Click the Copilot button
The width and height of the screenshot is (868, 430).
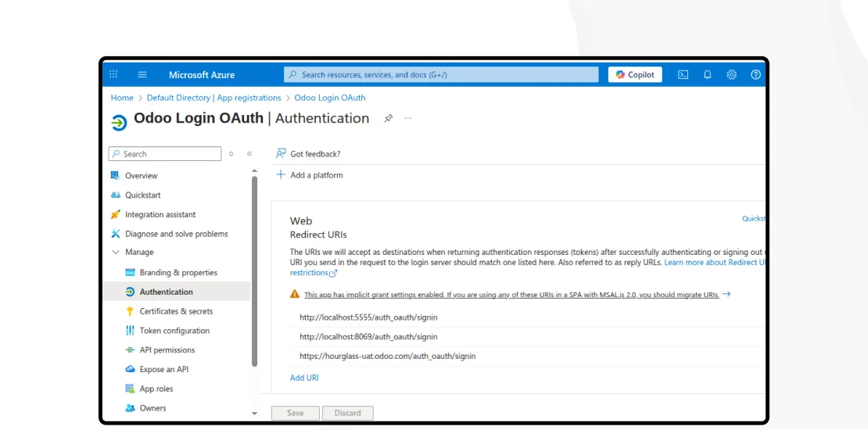(x=635, y=75)
